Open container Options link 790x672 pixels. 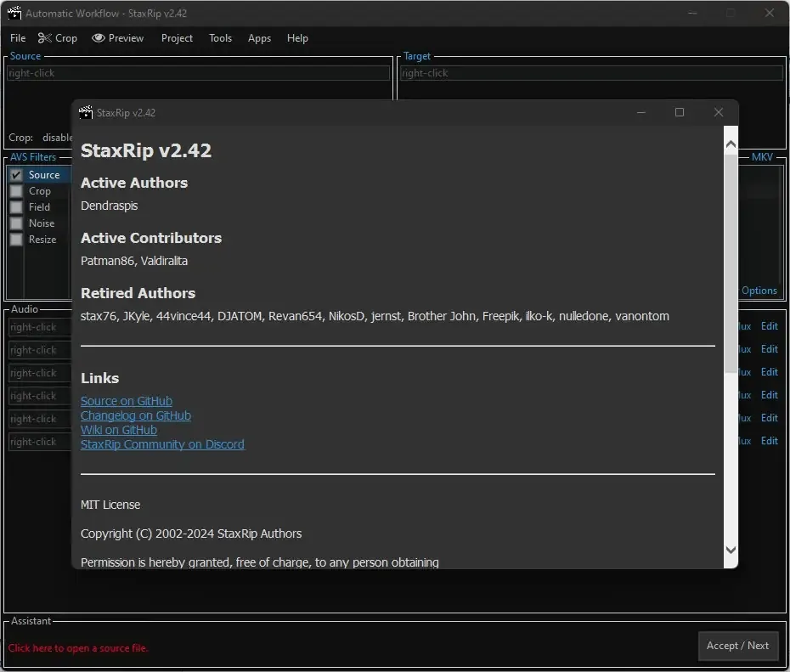(x=759, y=291)
